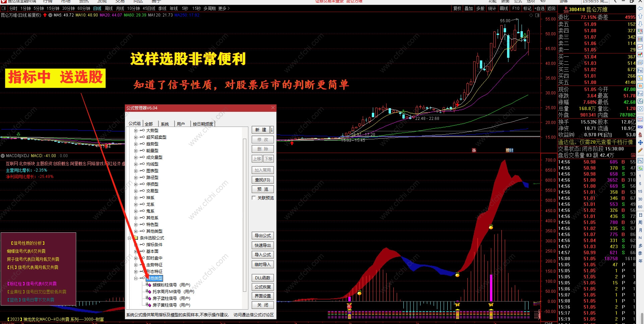Image resolution: width=644 pixels, height=324 pixels.
Task: Click the F10 toolbar button
Action: (x=516, y=8)
